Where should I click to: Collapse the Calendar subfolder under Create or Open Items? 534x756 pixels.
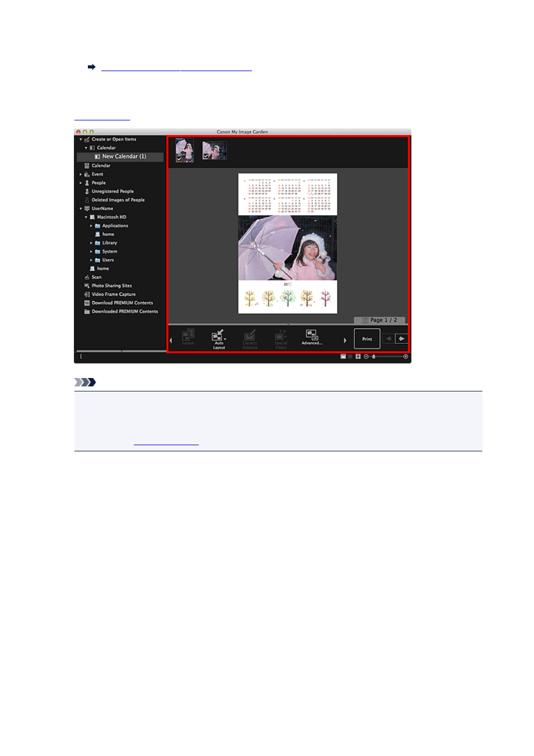[x=86, y=148]
